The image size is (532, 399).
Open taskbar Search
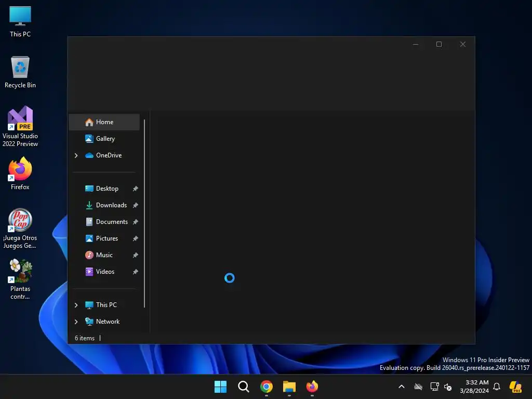244,387
